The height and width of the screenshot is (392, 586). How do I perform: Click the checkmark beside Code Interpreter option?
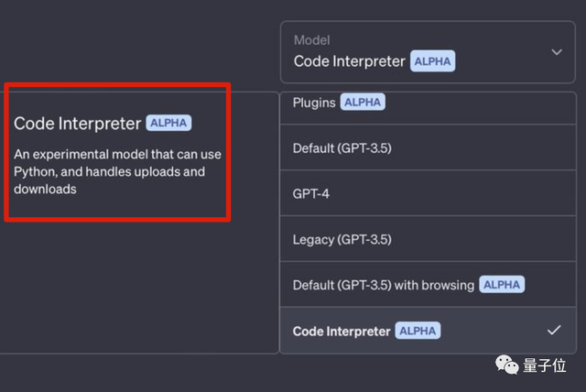tap(553, 330)
